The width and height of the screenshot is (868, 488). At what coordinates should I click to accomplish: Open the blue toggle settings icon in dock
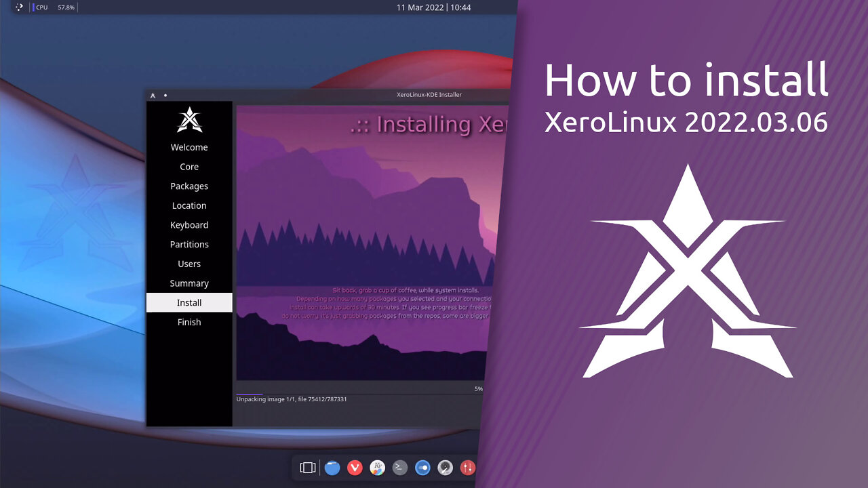(422, 468)
